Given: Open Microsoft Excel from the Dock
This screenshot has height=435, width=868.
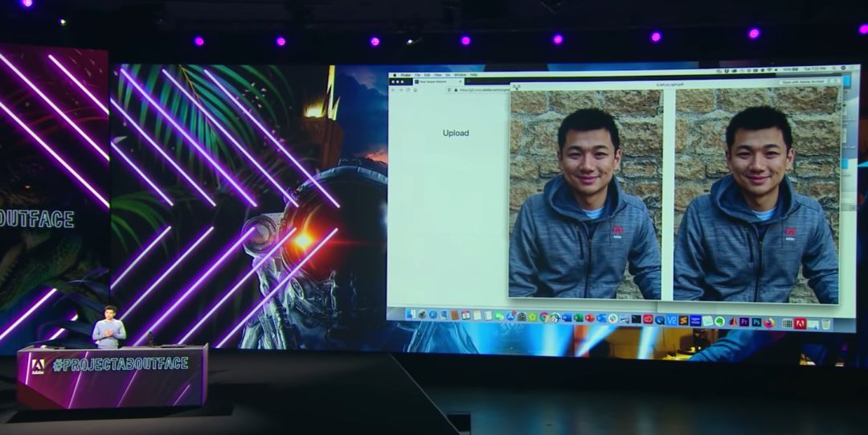Looking at the screenshot, I should tap(579, 318).
